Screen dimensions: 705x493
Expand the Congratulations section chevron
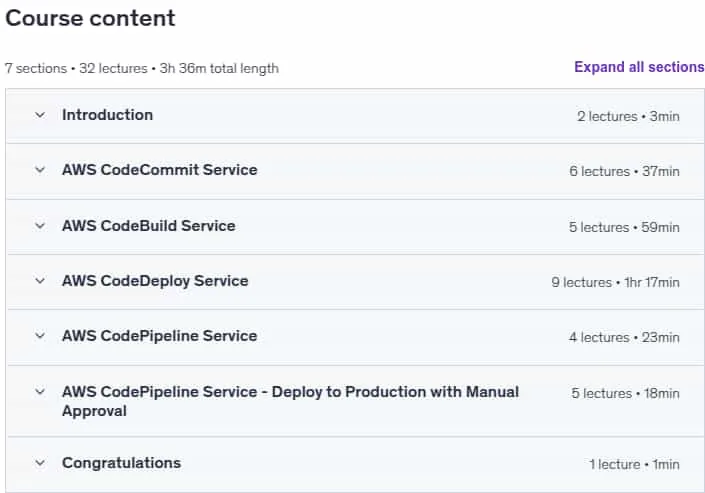40,463
